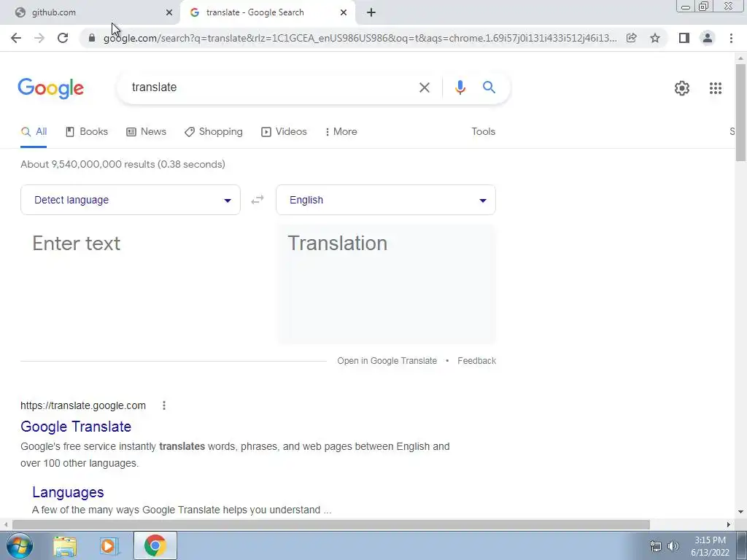Go back using the browser back arrow
This screenshot has height=560, width=747.
coord(16,38)
